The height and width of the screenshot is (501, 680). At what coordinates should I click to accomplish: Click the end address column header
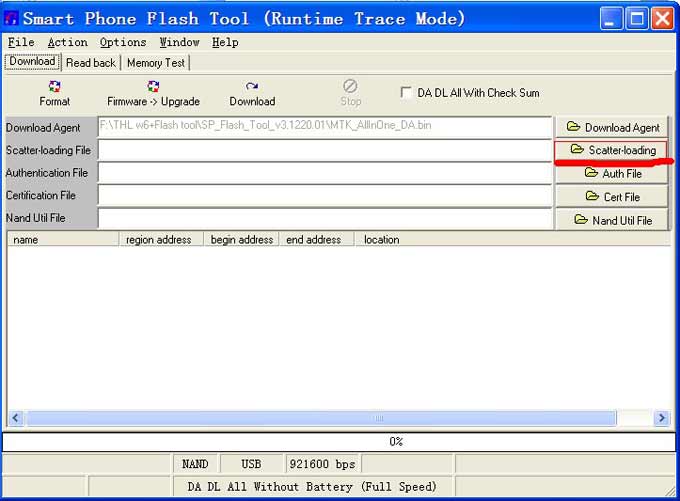pos(317,239)
